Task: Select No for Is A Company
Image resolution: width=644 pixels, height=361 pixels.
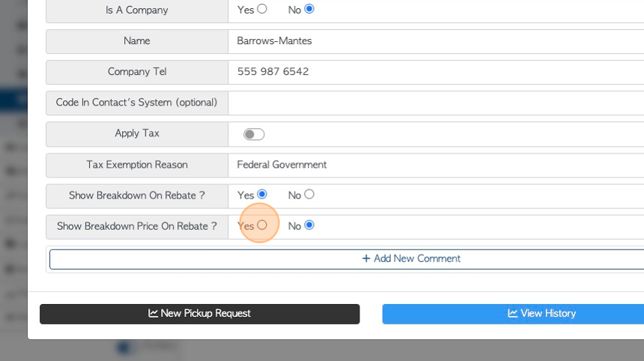Action: click(309, 9)
